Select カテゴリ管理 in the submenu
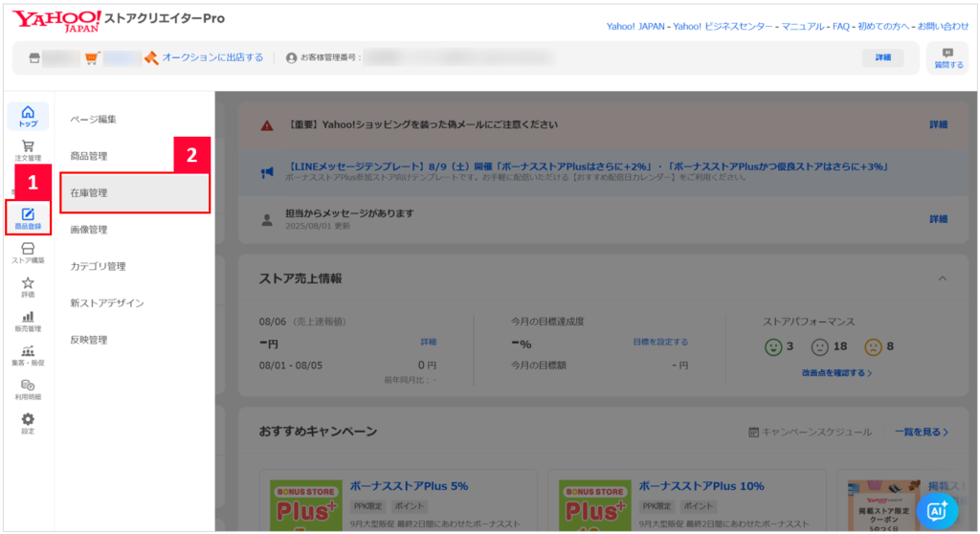980x534 pixels. [x=99, y=266]
